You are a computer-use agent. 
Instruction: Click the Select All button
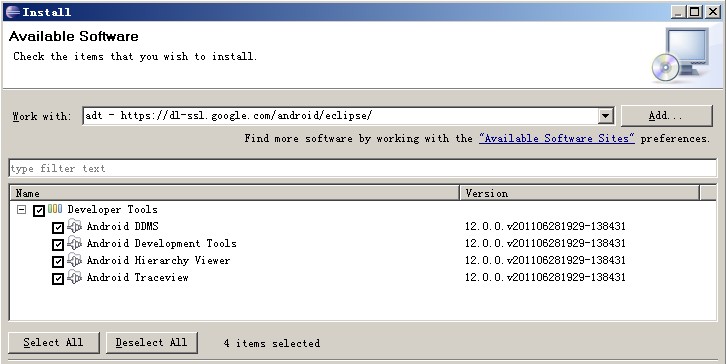point(54,343)
